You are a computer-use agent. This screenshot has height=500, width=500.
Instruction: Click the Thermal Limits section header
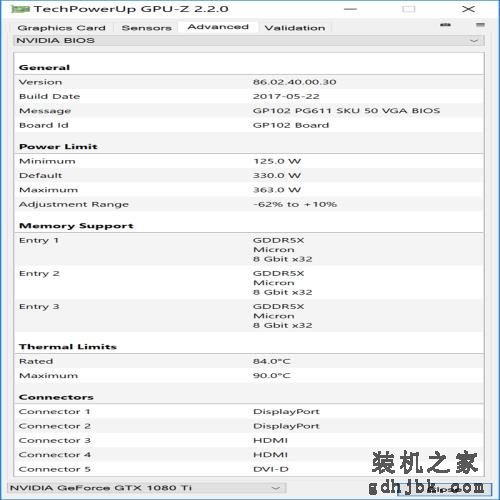[68, 347]
